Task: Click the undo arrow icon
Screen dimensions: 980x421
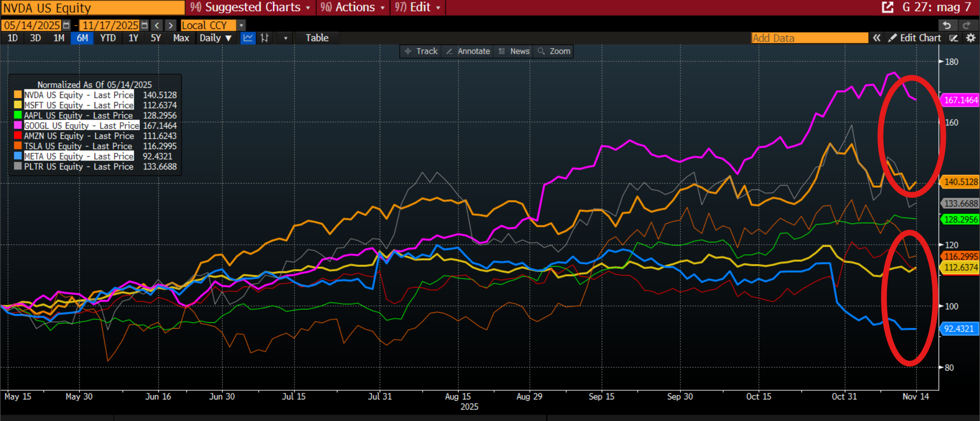Action: point(947,26)
